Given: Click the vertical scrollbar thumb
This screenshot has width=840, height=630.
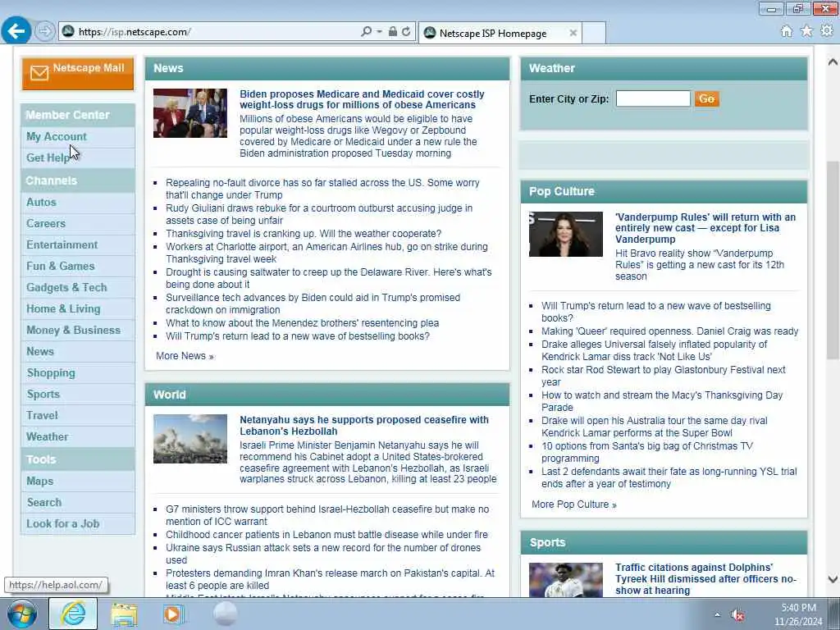Looking at the screenshot, I should pos(833,260).
